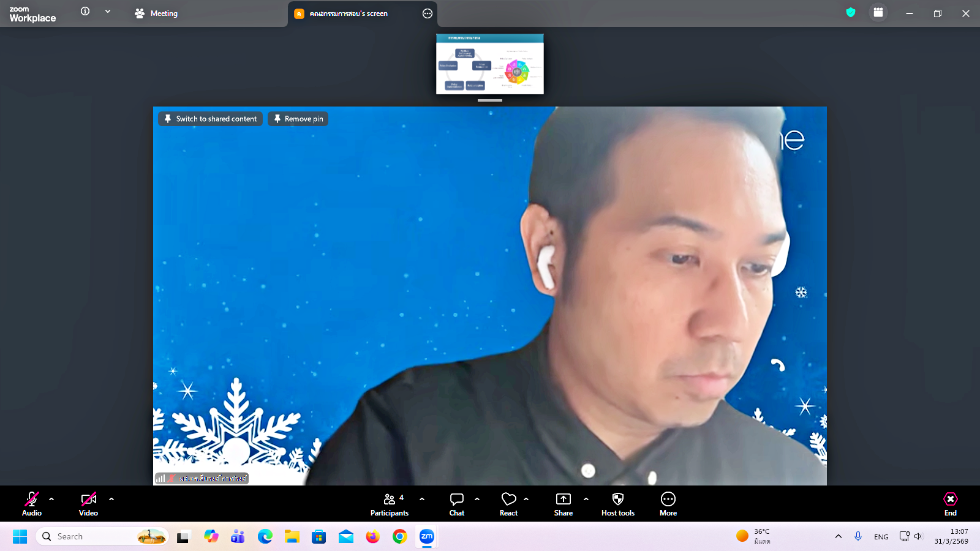980x551 pixels.
Task: Open meeting information icon
Action: pyautogui.click(x=85, y=12)
